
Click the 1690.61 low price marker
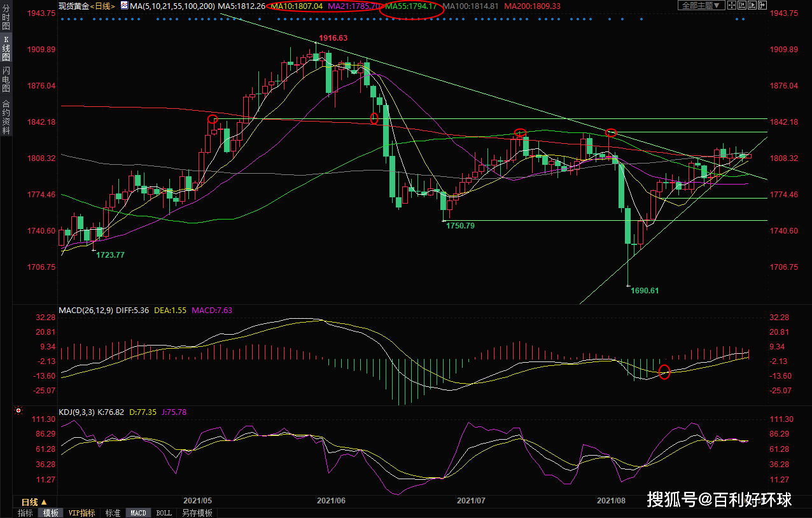[x=644, y=290]
